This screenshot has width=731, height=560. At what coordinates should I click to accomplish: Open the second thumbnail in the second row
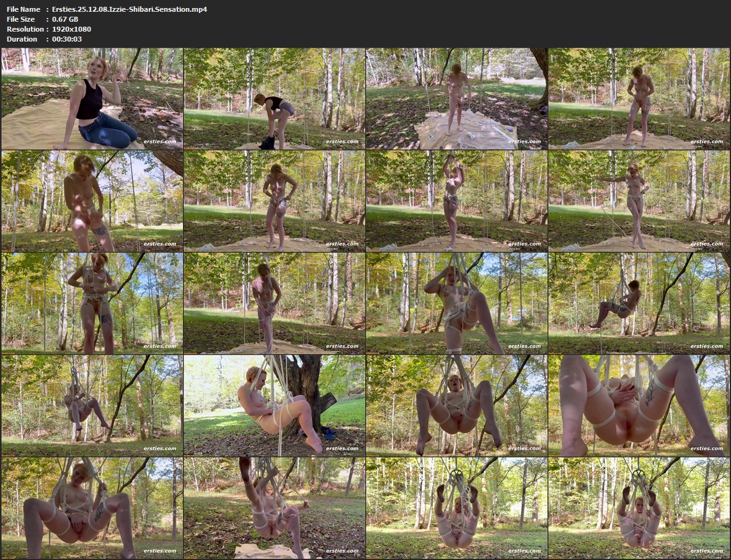274,201
